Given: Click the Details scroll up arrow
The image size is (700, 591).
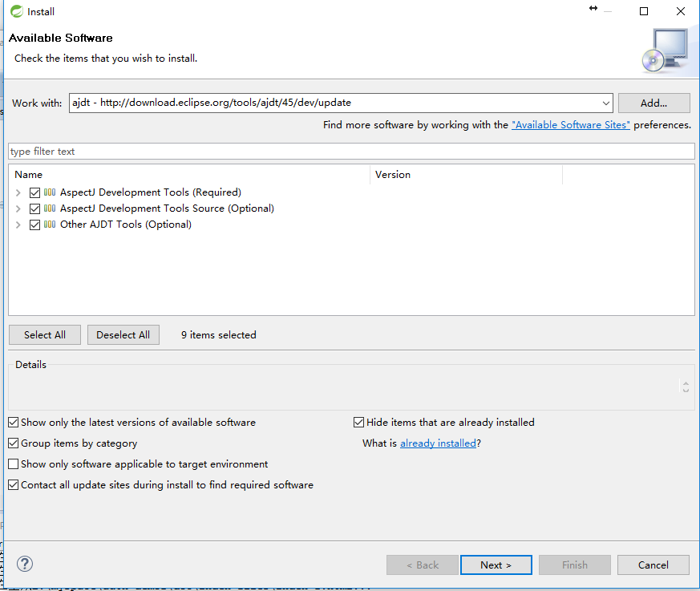Looking at the screenshot, I should [x=686, y=383].
